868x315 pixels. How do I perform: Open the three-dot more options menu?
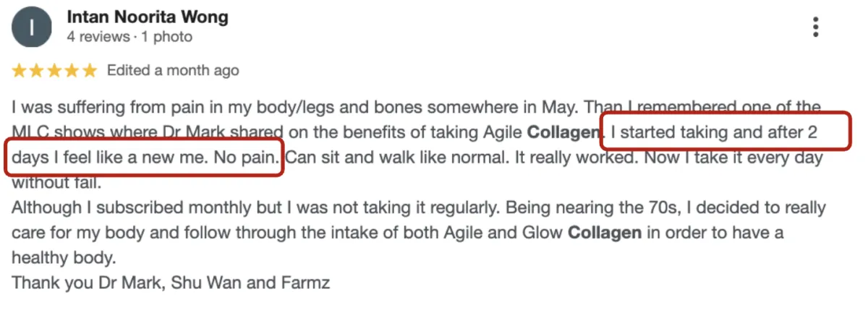pos(815,27)
